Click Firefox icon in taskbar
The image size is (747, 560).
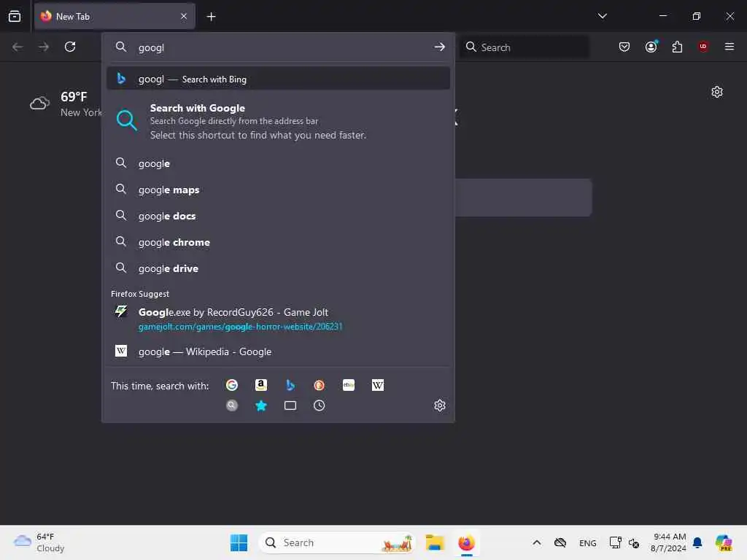click(x=466, y=542)
